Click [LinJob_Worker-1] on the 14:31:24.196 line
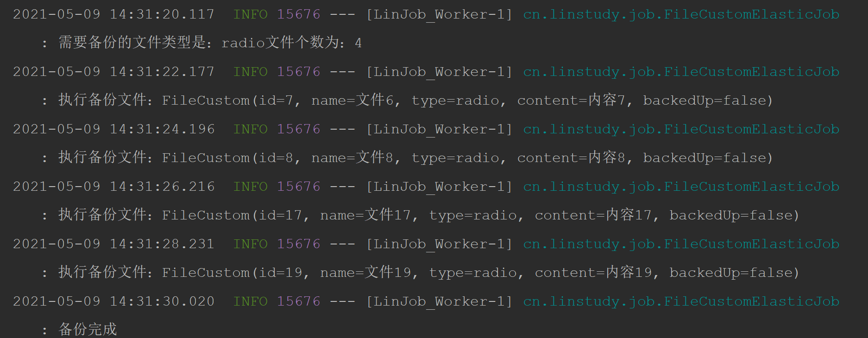Image resolution: width=868 pixels, height=338 pixels. (x=439, y=130)
